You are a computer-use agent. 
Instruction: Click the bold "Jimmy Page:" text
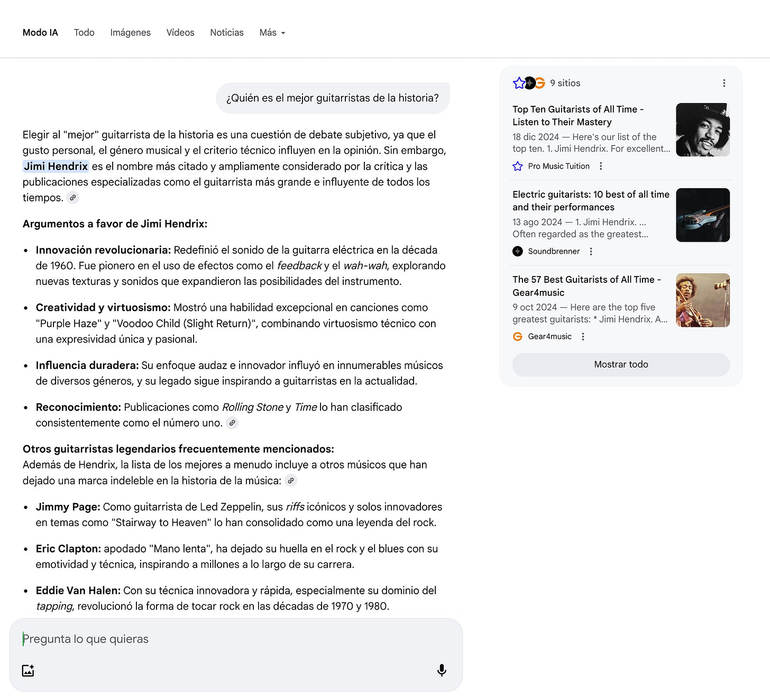[68, 506]
